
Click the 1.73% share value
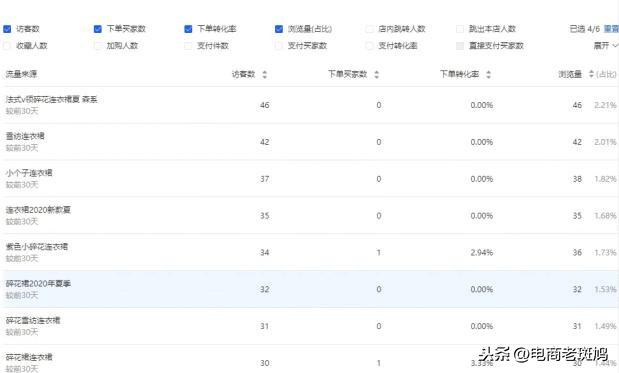[605, 253]
